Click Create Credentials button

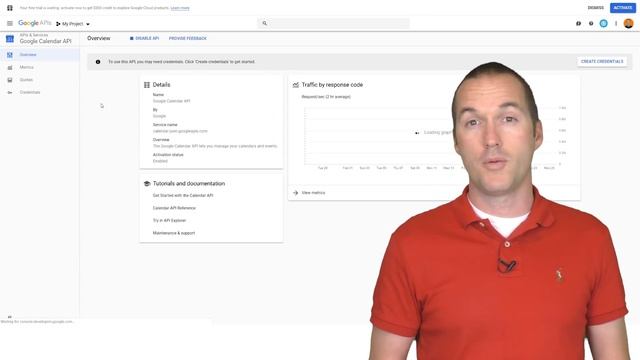click(x=602, y=62)
